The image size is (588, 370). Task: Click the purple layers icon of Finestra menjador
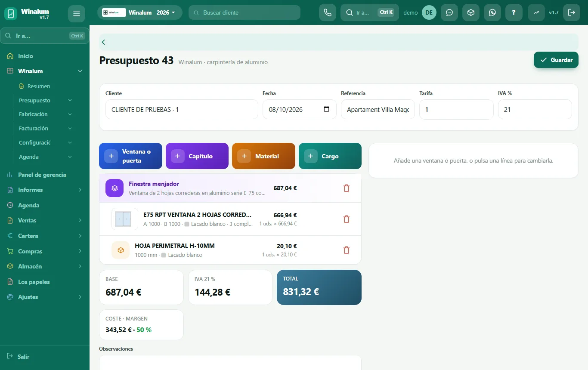point(115,188)
